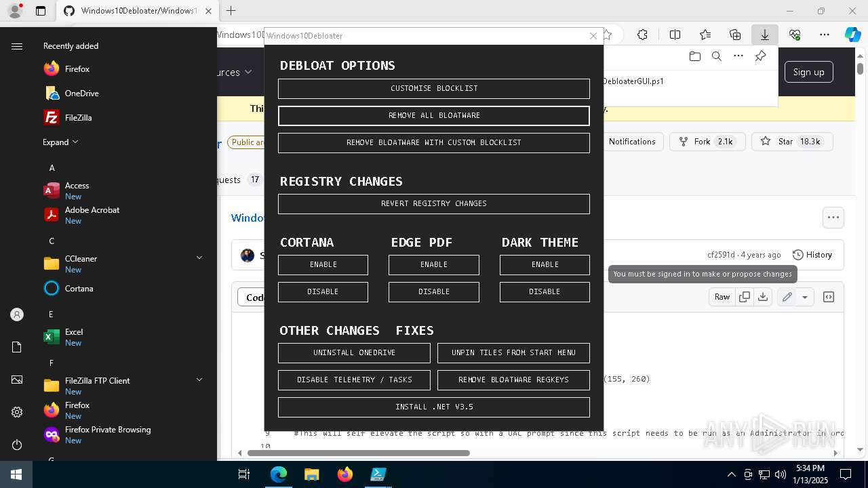Click Remove Bloatware Regkeys button

coord(513,380)
